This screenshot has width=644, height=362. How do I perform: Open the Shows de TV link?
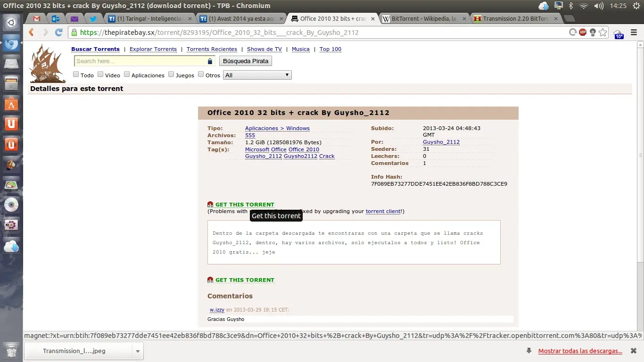point(264,49)
